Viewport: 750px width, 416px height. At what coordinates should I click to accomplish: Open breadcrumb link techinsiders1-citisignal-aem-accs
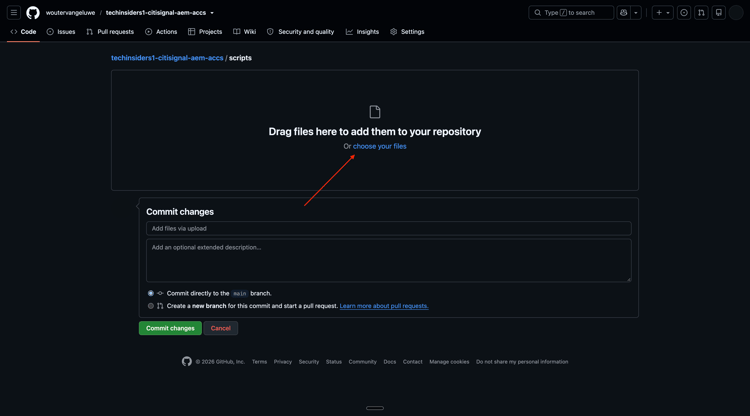167,58
